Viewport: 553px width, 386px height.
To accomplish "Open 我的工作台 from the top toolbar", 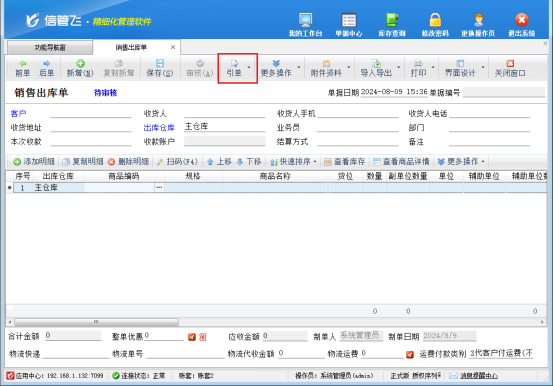I will coord(305,25).
